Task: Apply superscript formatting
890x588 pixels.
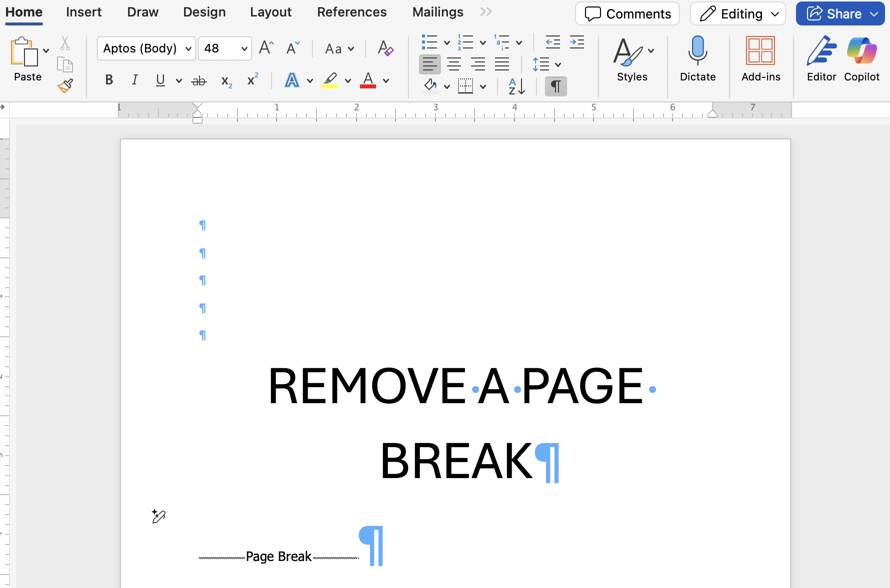Action: (252, 80)
